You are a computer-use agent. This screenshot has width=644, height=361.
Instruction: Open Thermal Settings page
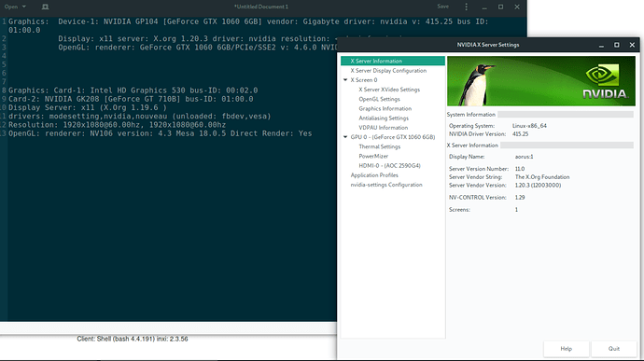tap(380, 146)
